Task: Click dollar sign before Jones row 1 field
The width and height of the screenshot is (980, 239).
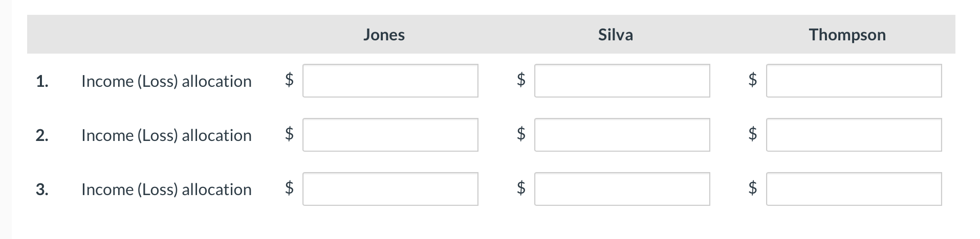Action: [x=289, y=79]
